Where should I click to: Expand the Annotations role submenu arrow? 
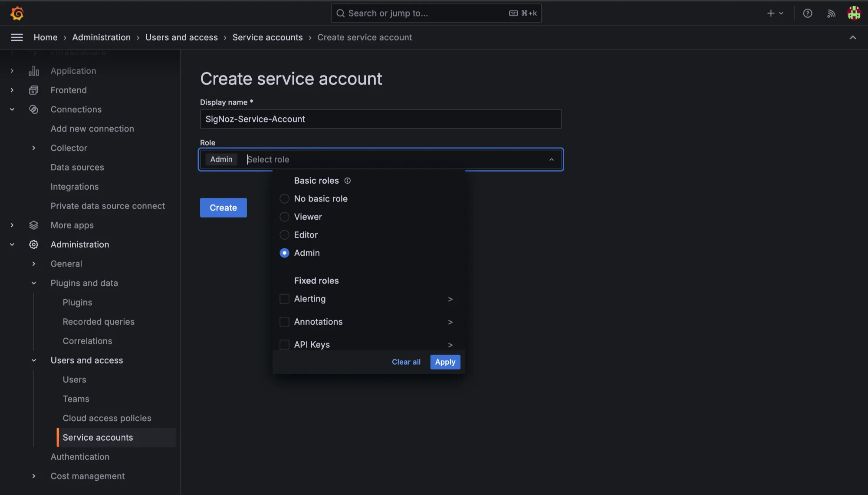[450, 322]
